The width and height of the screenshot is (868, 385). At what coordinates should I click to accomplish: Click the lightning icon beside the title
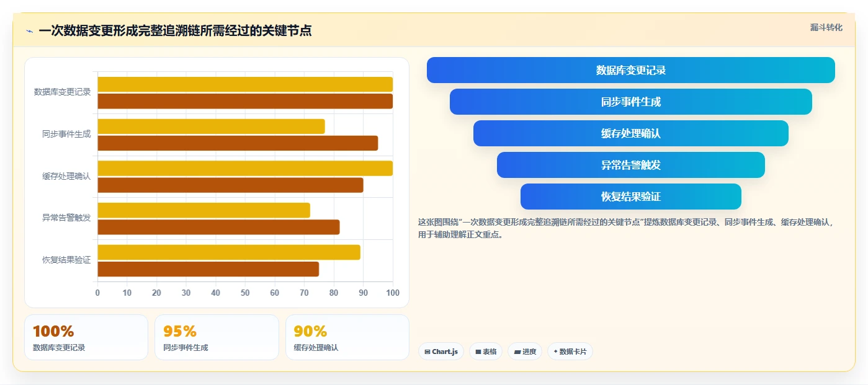pos(29,30)
